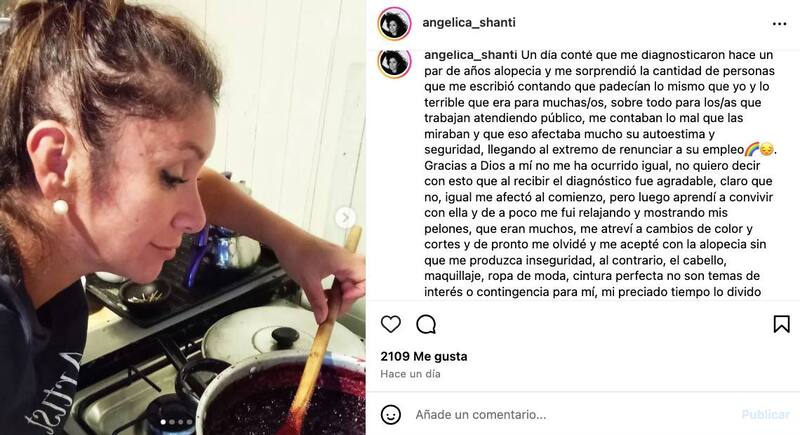Open the caption avatar of angelica_shanti

tap(394, 62)
